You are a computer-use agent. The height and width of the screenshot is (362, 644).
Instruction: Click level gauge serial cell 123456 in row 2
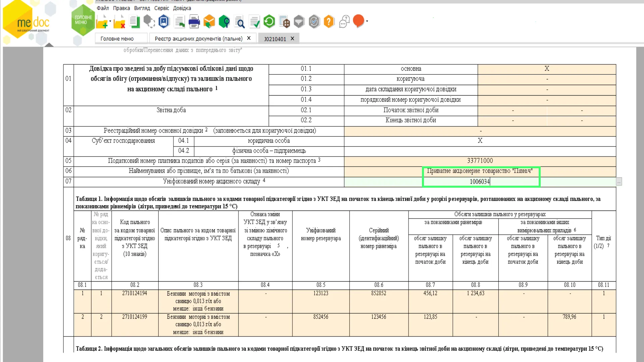coord(379,325)
